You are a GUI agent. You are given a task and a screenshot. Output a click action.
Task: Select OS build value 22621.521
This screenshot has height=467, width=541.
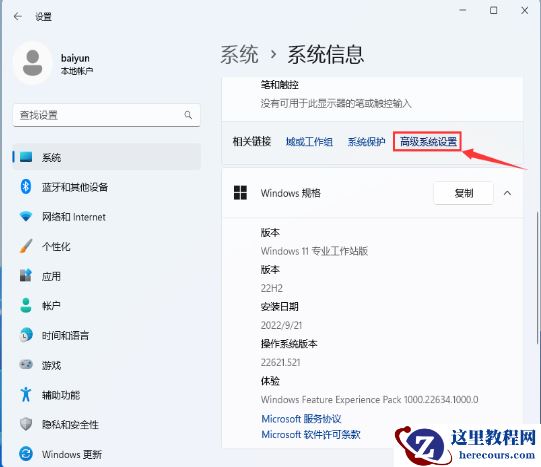click(280, 362)
